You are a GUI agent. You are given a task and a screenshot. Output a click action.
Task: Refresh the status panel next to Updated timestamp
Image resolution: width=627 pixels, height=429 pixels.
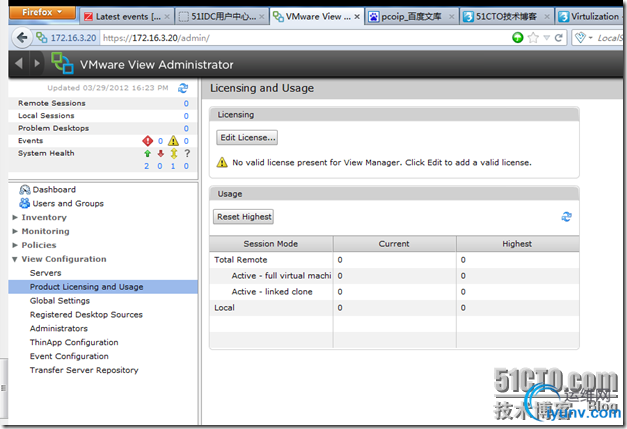(183, 88)
